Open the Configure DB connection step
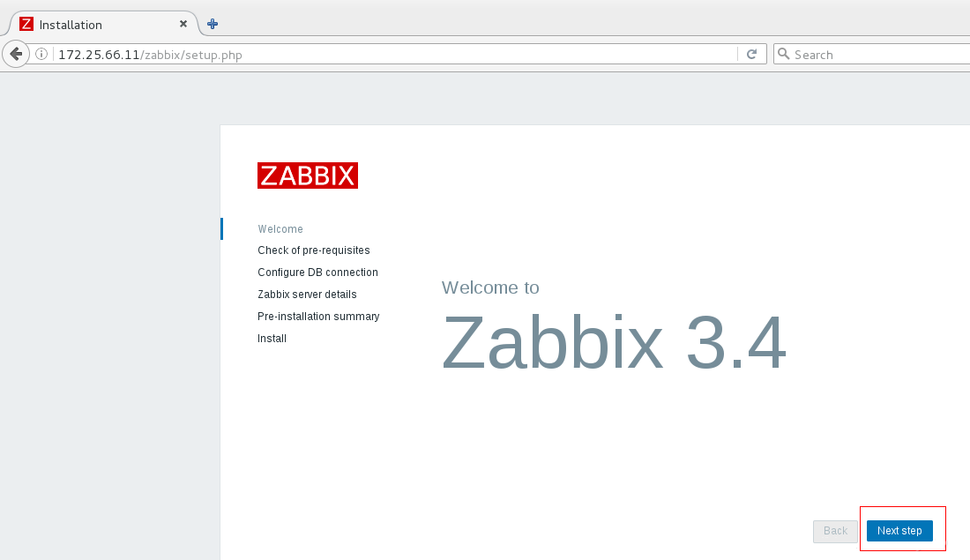Viewport: 970px width, 560px height. tap(317, 273)
